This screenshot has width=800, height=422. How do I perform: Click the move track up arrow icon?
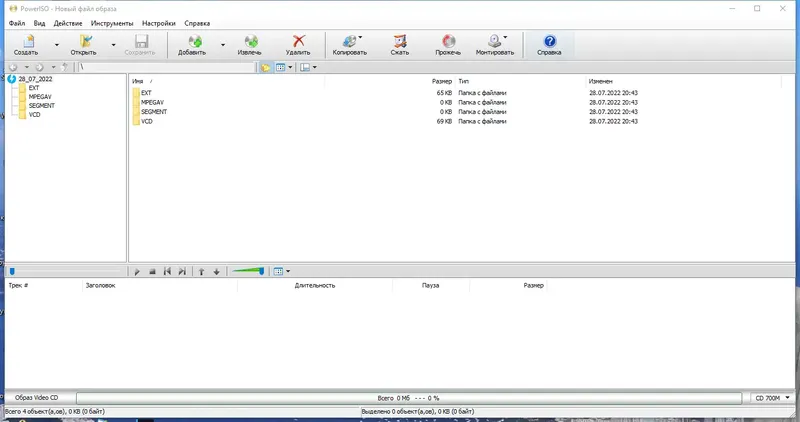point(202,271)
